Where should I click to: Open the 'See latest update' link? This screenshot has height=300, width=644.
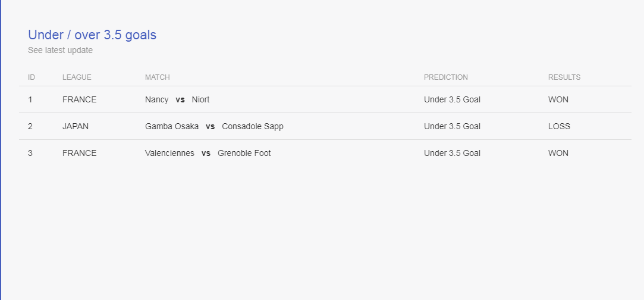coord(61,50)
